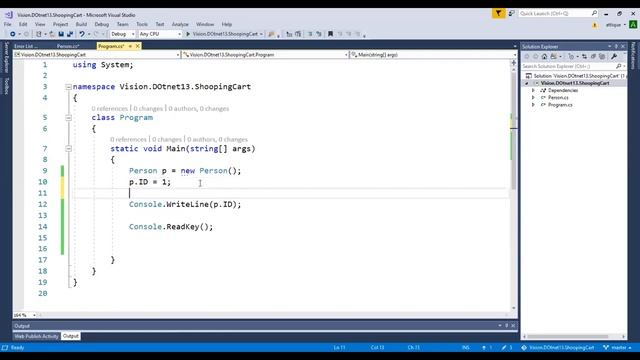Click Sync with Active Document icon
640x360 pixels.
[584, 56]
